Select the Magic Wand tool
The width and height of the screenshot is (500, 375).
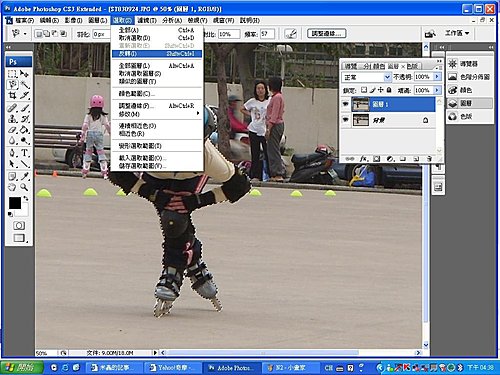[24, 85]
